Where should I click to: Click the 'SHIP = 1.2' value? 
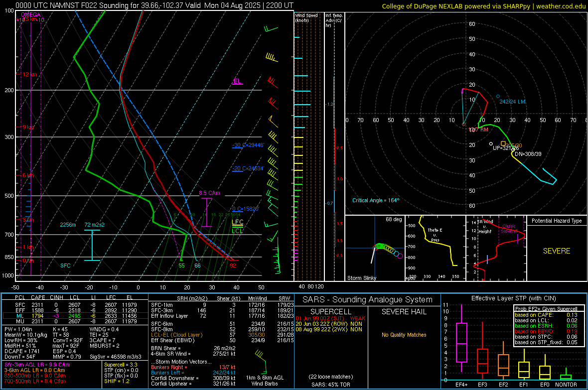(x=117, y=381)
